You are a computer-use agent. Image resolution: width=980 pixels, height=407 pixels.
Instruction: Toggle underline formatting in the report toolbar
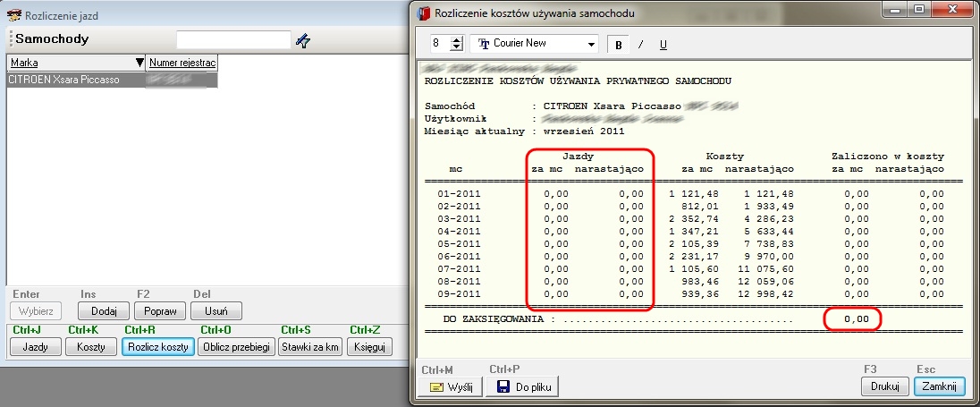663,45
